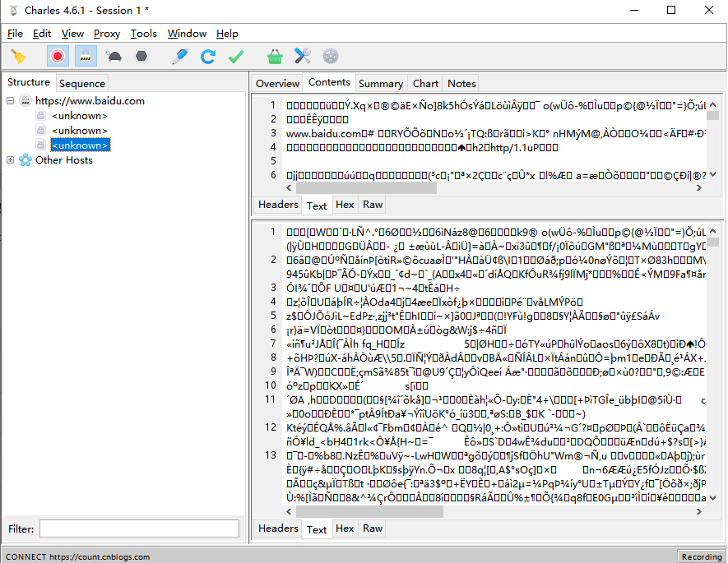Select the second <unknown> request

coord(80,131)
